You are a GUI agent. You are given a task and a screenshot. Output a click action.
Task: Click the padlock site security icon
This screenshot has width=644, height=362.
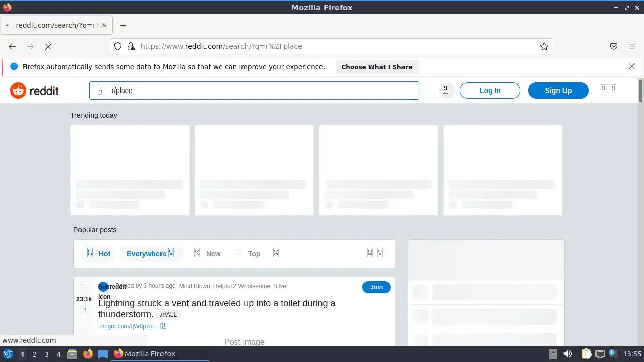pos(131,46)
